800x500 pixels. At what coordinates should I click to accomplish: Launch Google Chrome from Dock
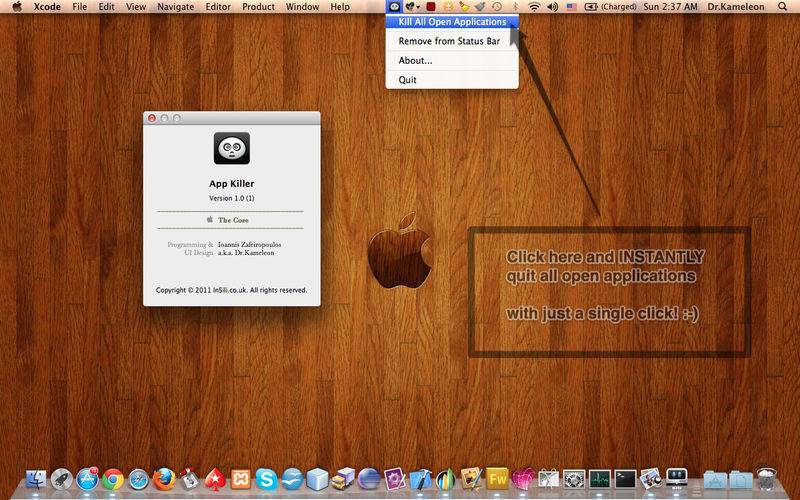pos(113,480)
